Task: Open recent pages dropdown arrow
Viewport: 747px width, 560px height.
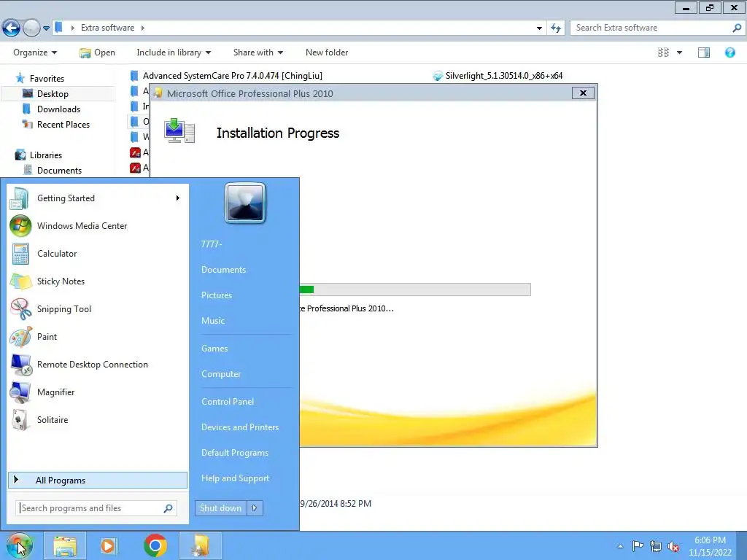Action: pos(46,28)
